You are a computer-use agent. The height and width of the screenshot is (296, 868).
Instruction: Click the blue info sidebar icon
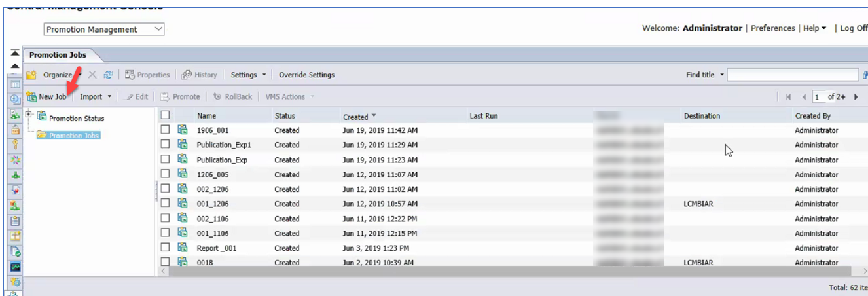tap(14, 100)
